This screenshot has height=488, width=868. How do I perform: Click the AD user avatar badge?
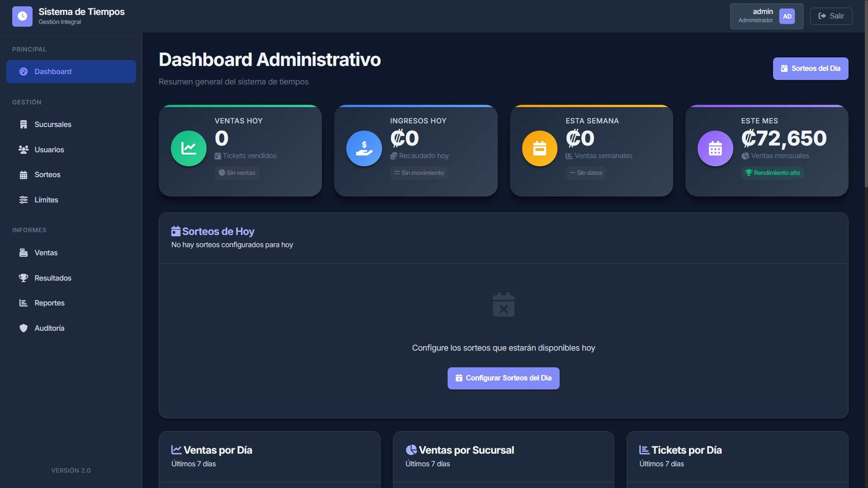tap(787, 16)
